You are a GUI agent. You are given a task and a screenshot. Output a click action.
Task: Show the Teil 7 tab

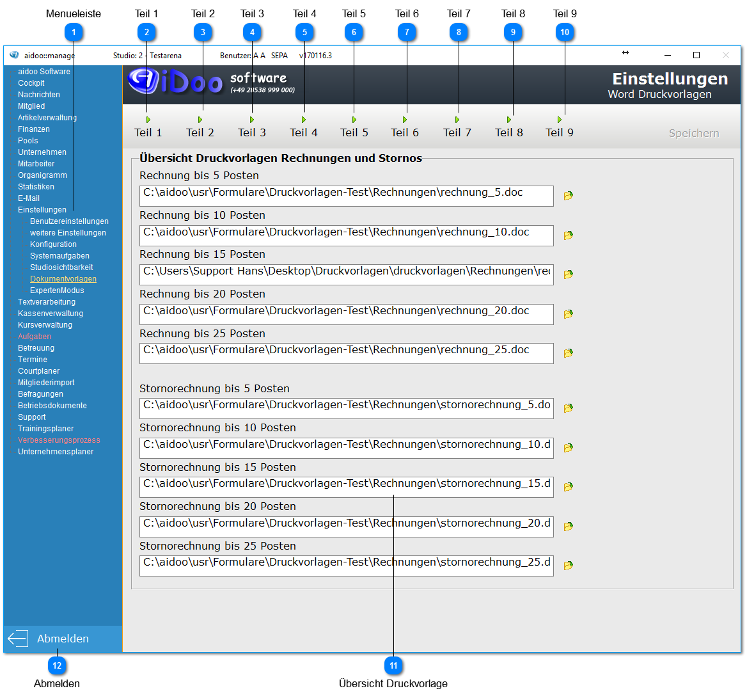[x=457, y=128]
